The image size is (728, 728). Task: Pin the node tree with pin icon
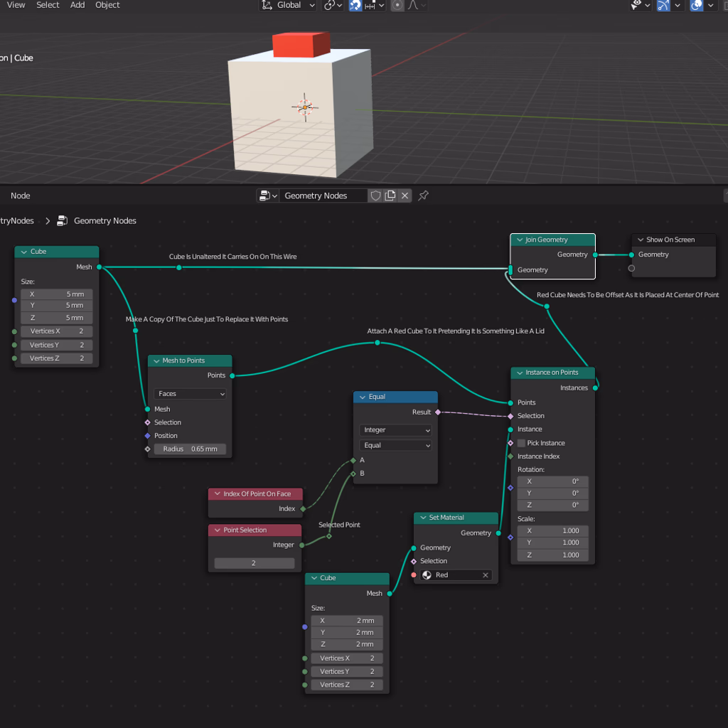pyautogui.click(x=423, y=196)
